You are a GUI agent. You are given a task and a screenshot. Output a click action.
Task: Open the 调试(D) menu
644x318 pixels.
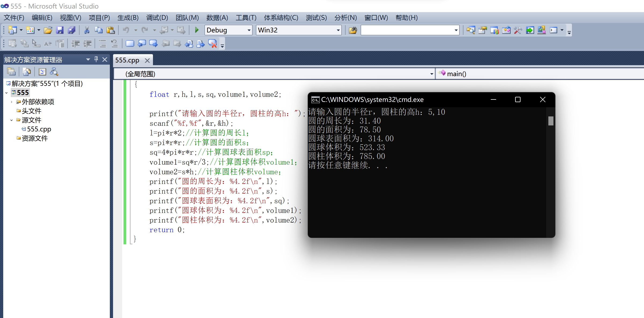point(157,18)
